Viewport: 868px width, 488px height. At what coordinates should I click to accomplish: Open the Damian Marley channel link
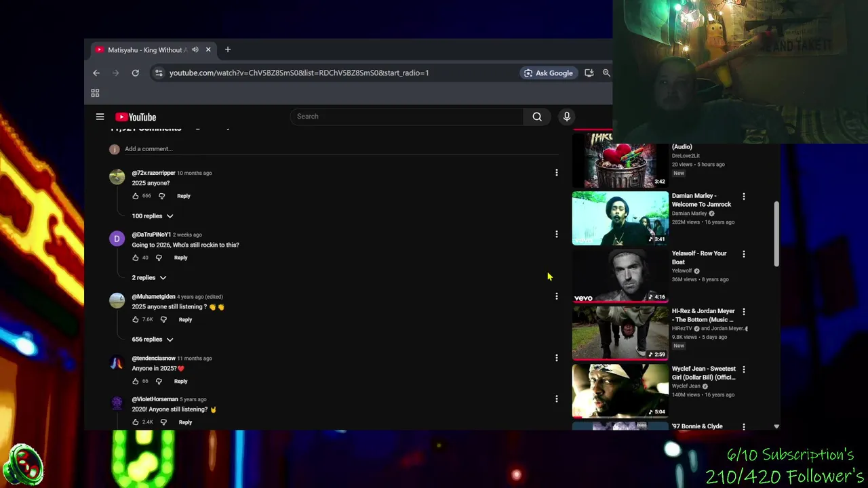click(x=689, y=213)
